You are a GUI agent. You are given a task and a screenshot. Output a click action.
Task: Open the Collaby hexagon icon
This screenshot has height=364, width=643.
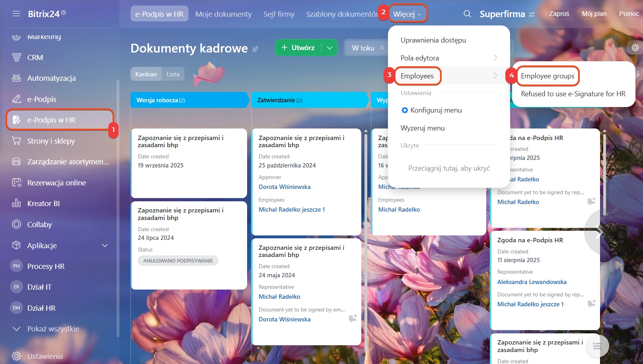pos(16,224)
